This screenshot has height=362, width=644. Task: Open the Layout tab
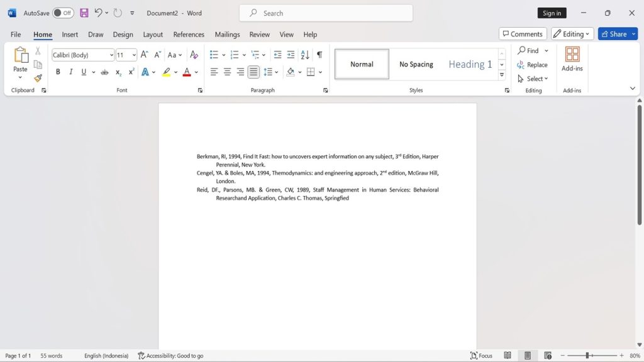(x=153, y=35)
